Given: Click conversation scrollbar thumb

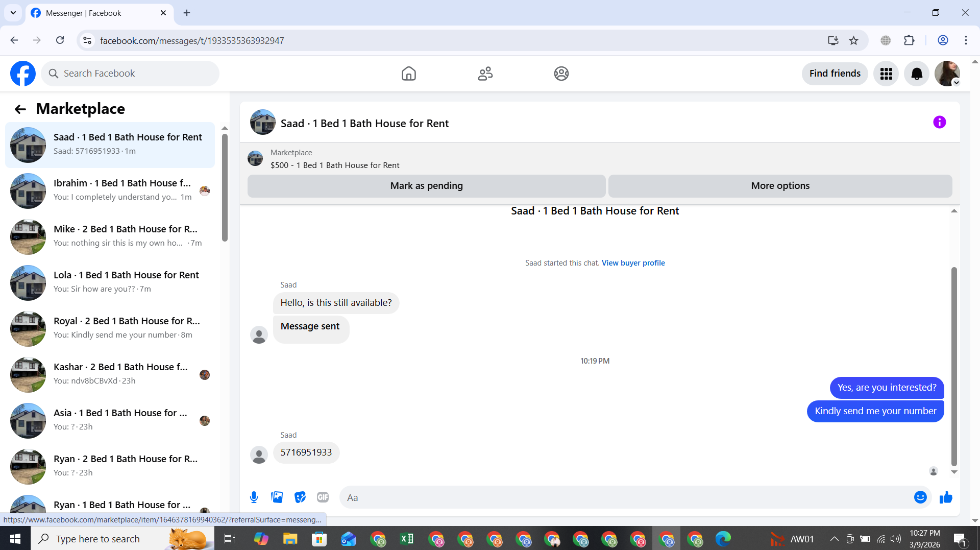Looking at the screenshot, I should (954, 366).
